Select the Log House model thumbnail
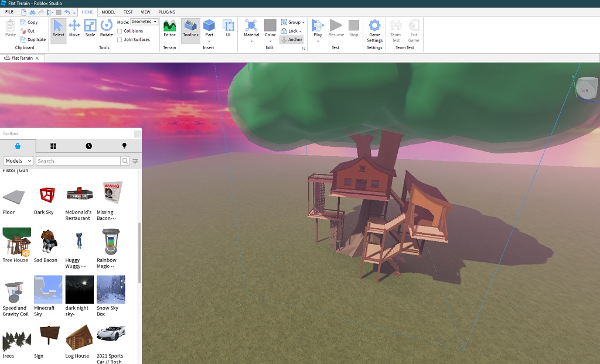This screenshot has width=600, height=364. [79, 337]
